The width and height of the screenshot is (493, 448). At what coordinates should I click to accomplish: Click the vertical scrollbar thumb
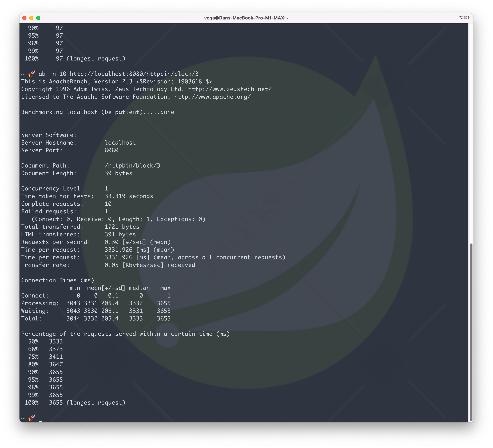[471, 332]
